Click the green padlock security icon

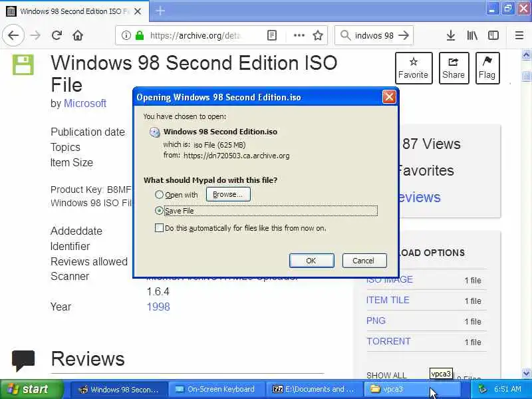(x=140, y=35)
